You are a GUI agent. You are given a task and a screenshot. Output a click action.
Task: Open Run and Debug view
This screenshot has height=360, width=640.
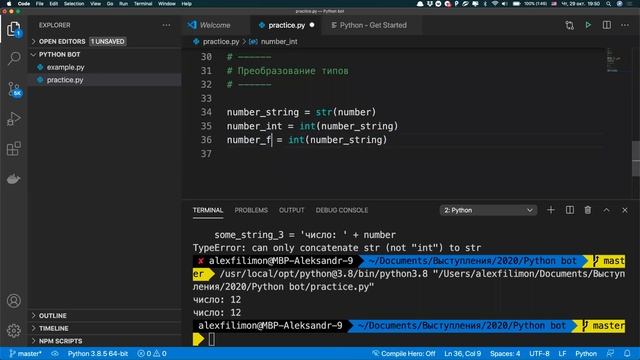pos(13,119)
